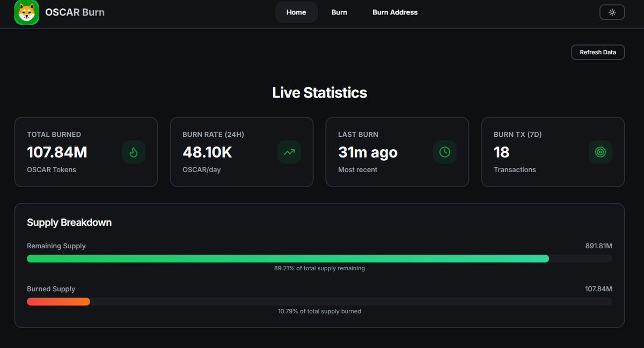Screen dimensions: 644x348
Task: Click the 89.21% of total supply remaining text
Action: [320, 268]
